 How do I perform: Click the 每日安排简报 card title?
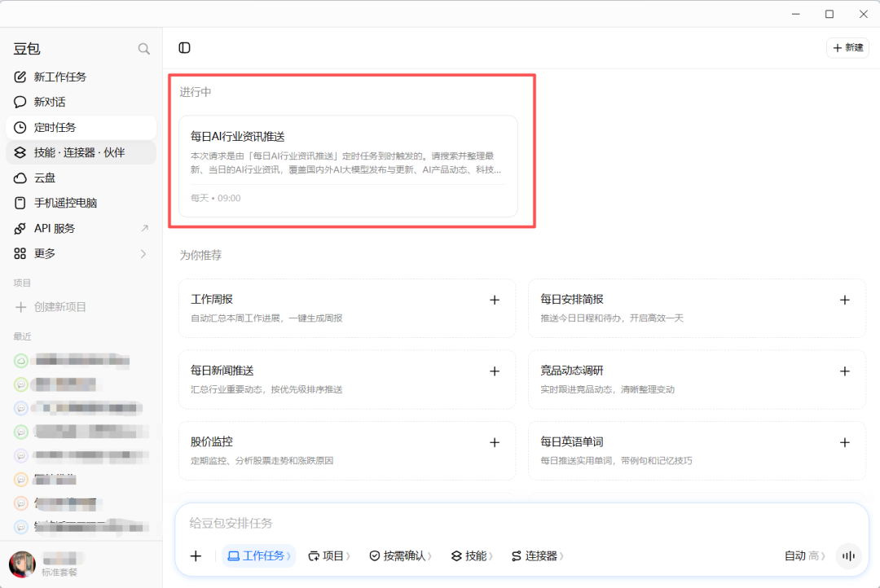click(x=572, y=299)
